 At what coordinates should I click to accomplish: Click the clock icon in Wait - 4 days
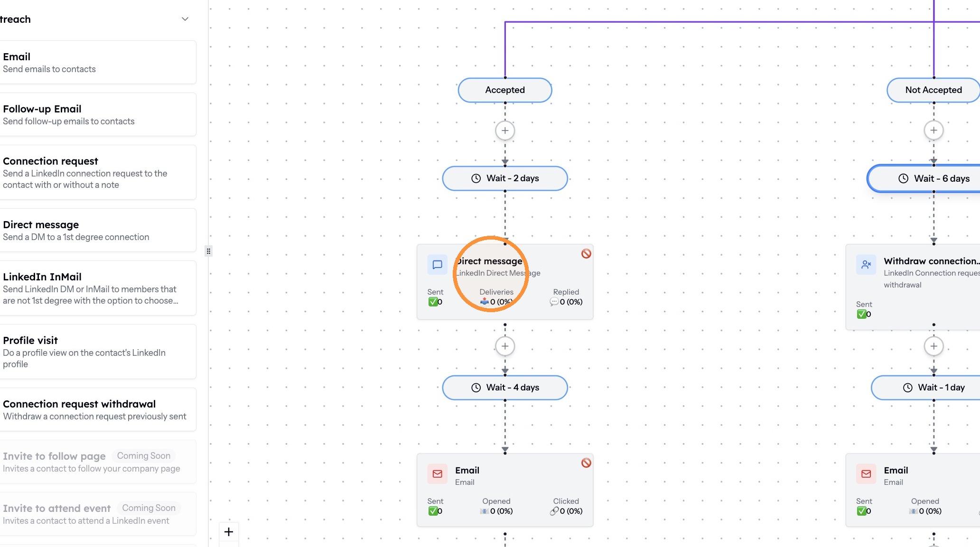coord(476,388)
